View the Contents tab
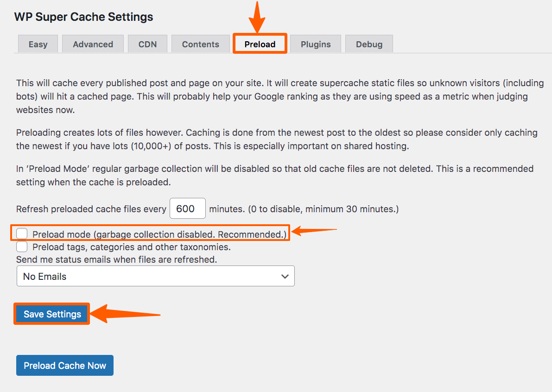552x392 pixels. point(200,44)
